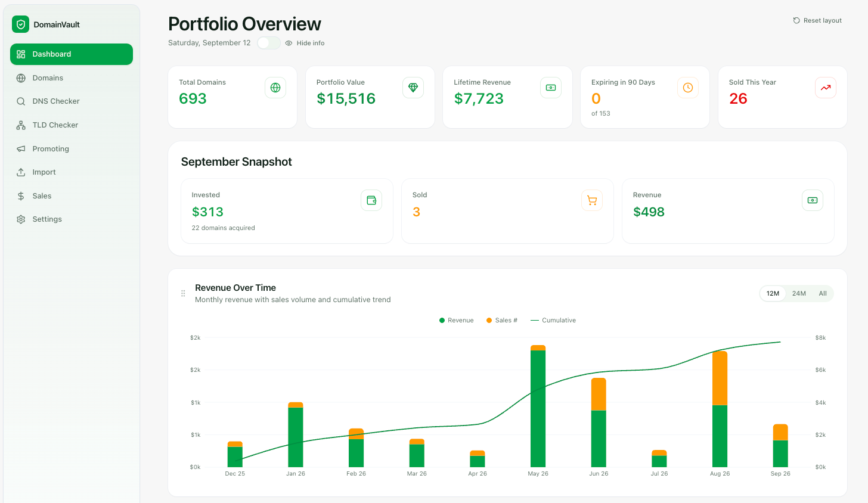Toggle the switch next to the date
The height and width of the screenshot is (503, 868).
click(269, 43)
